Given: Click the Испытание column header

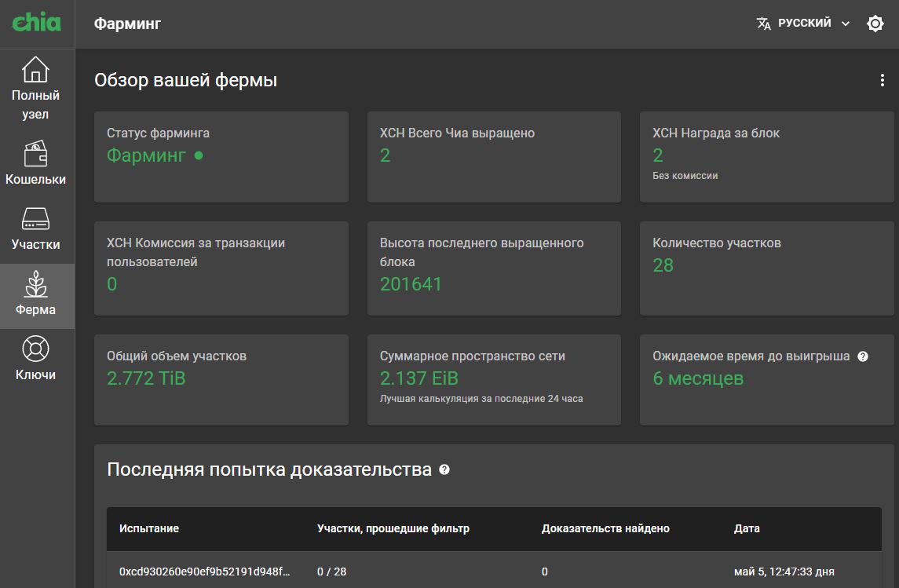Looking at the screenshot, I should tap(149, 528).
